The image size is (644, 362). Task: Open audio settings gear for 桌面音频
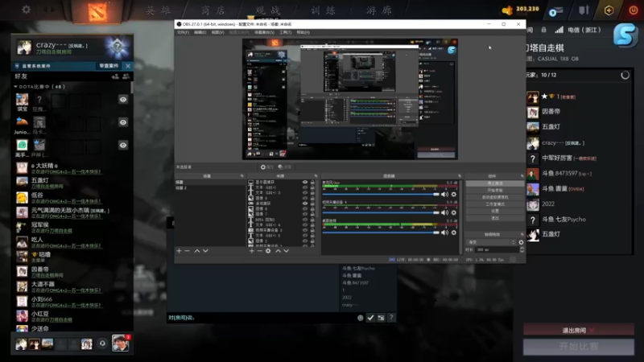[454, 232]
